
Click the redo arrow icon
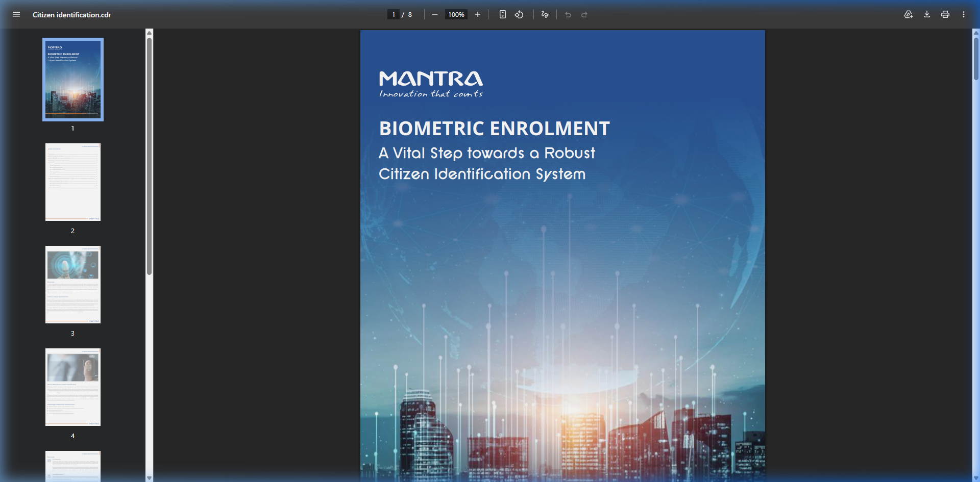[x=584, y=15]
